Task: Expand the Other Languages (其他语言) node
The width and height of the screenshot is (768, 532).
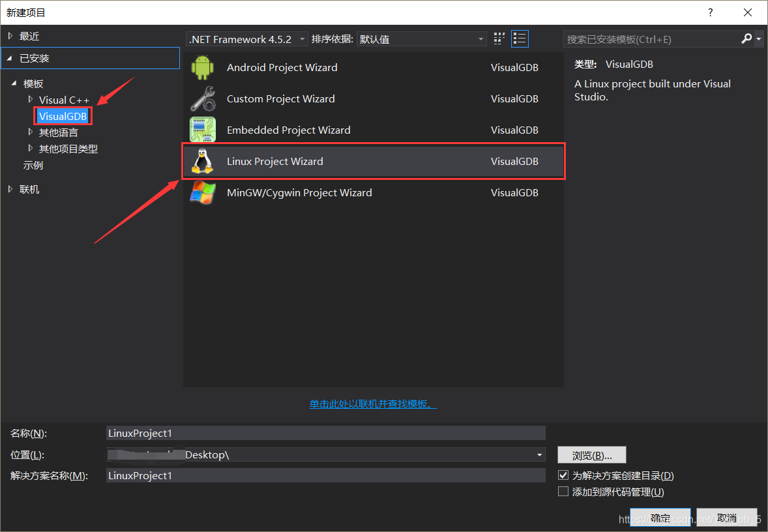Action: (x=31, y=132)
